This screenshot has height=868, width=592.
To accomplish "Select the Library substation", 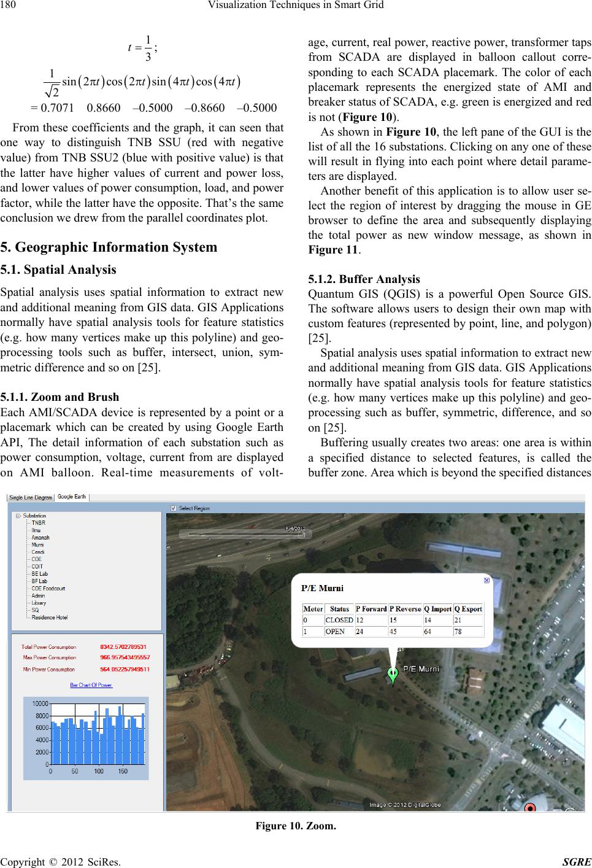I will [x=39, y=602].
